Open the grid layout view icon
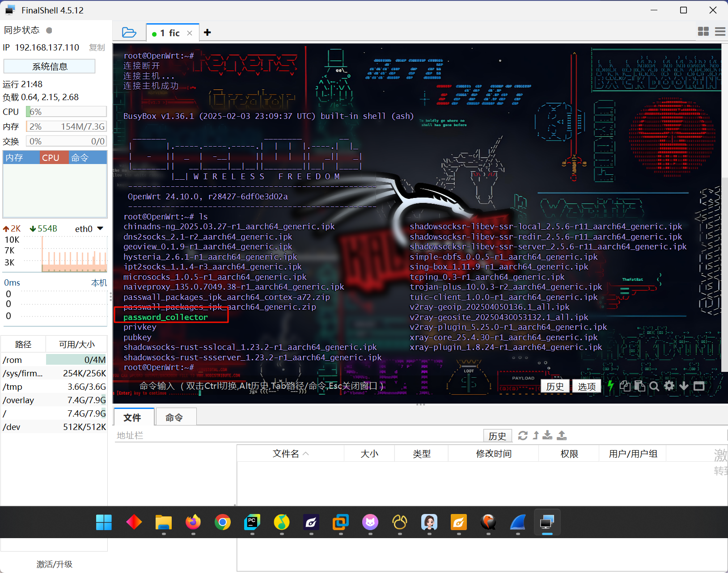Image resolution: width=728 pixels, height=573 pixels. [703, 31]
